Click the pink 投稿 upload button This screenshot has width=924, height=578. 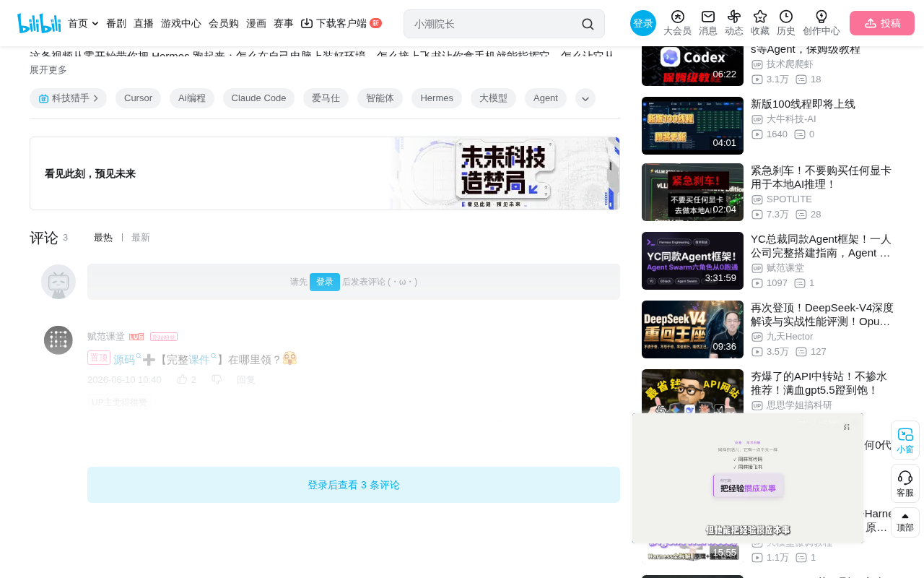(x=882, y=23)
